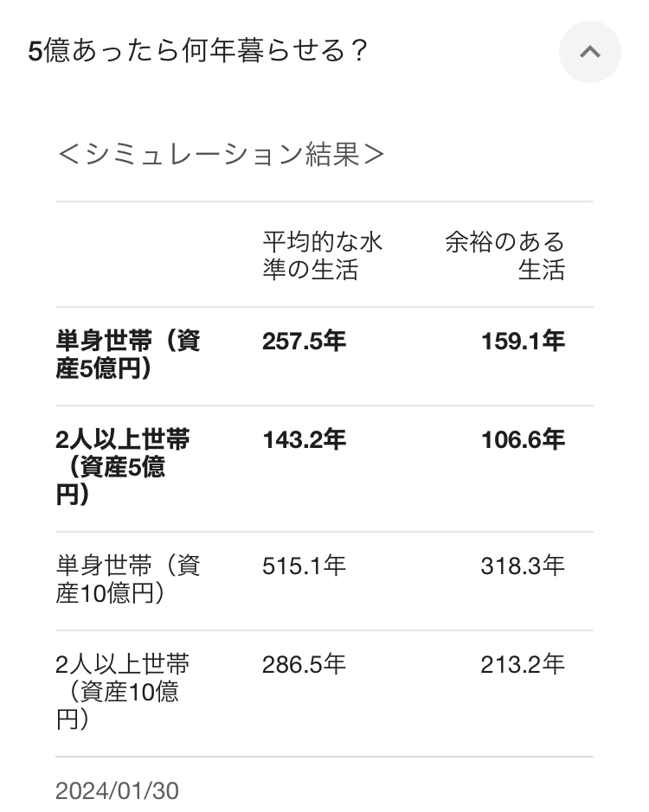Screen dimensions: 649x812
Task: Click the date 2024/01/30
Action: 117,790
